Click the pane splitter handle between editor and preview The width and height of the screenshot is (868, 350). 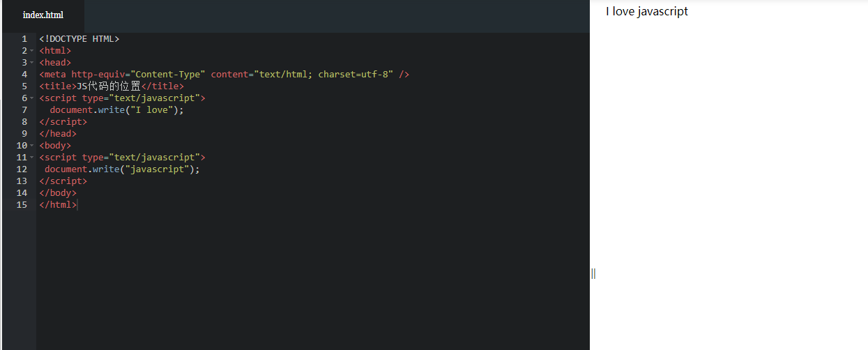click(x=593, y=273)
